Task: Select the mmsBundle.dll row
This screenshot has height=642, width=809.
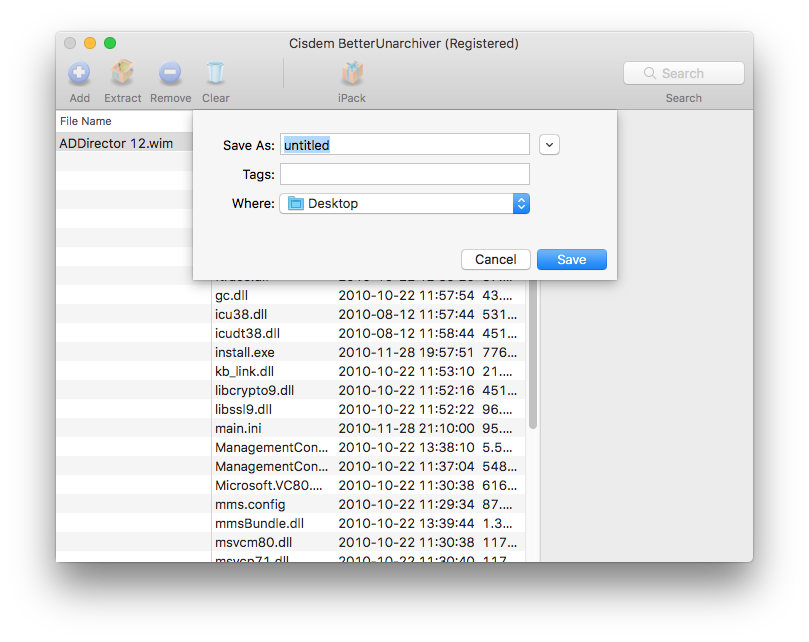Action: tap(368, 523)
